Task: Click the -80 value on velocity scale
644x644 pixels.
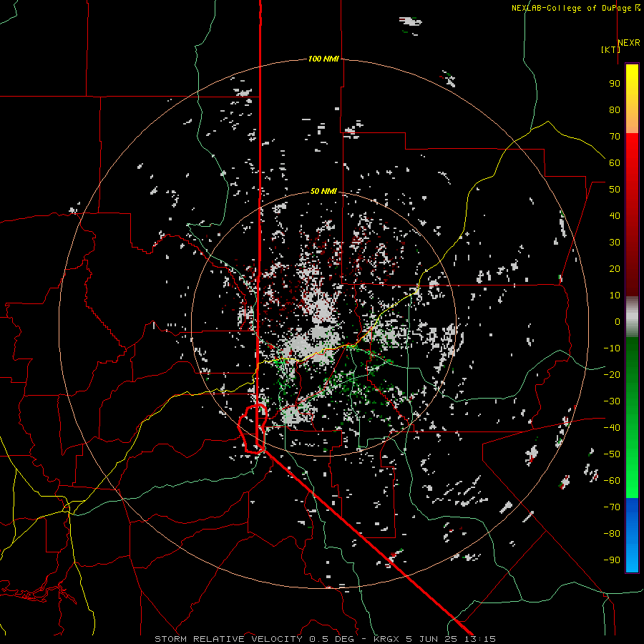Action: (612, 534)
